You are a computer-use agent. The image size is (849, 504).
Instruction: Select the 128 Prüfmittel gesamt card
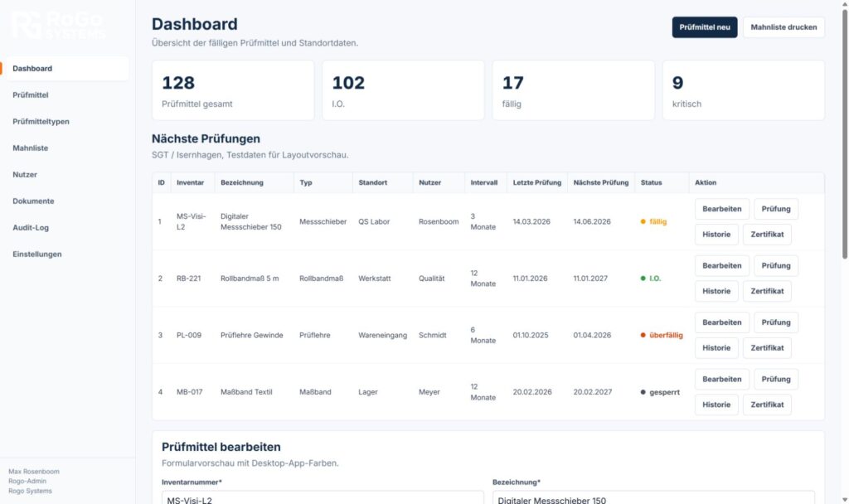(x=233, y=90)
